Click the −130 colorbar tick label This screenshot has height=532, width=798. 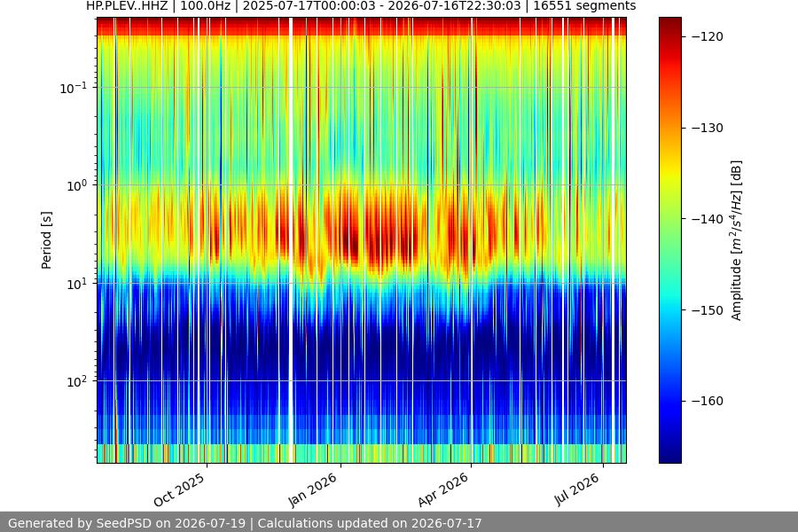[708, 128]
